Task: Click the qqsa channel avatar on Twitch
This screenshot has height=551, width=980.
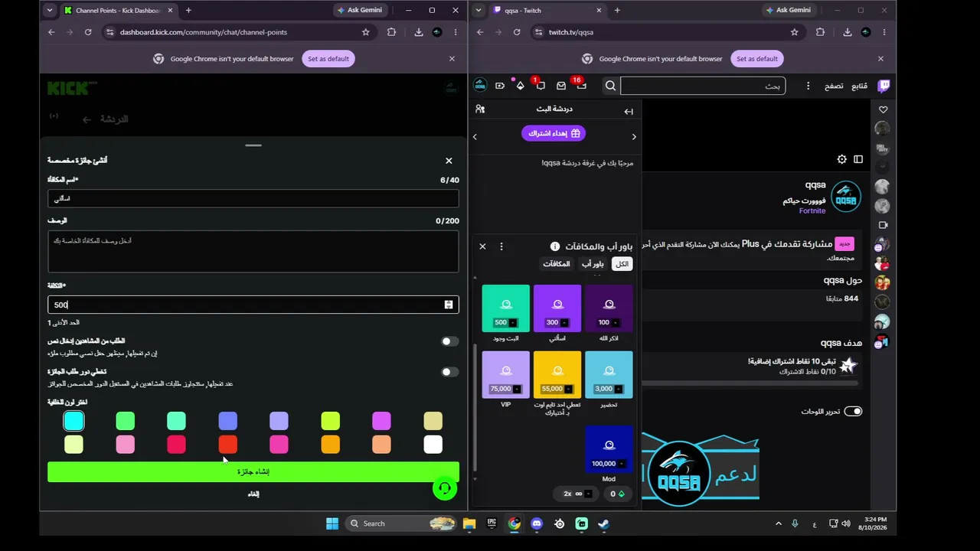Action: click(846, 197)
